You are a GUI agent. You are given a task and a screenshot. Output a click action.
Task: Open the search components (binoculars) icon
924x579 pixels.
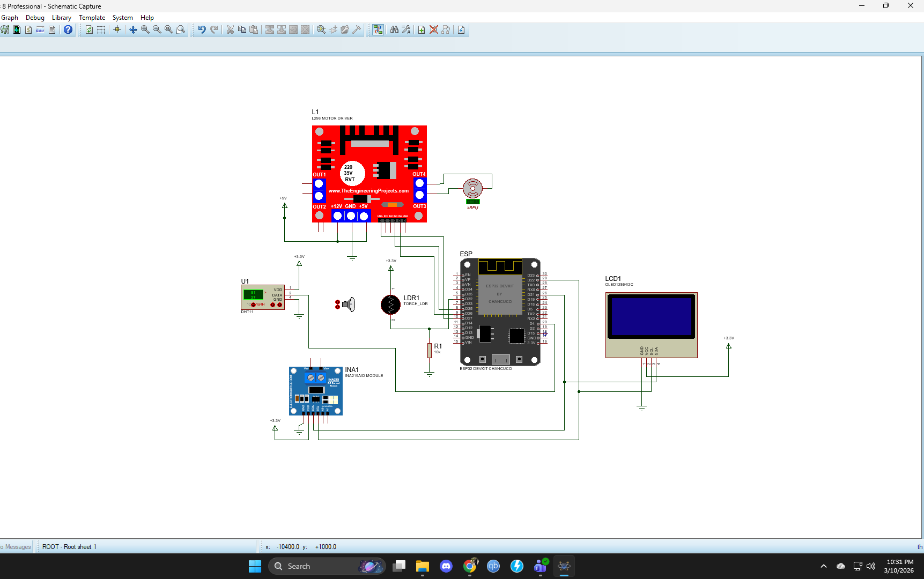point(394,29)
